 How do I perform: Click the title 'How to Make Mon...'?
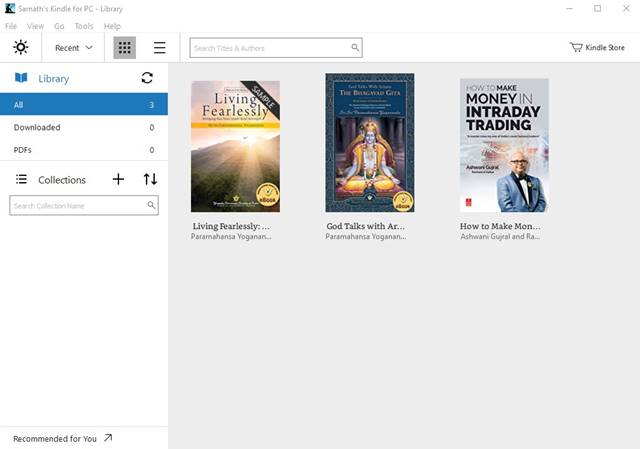[x=500, y=226]
